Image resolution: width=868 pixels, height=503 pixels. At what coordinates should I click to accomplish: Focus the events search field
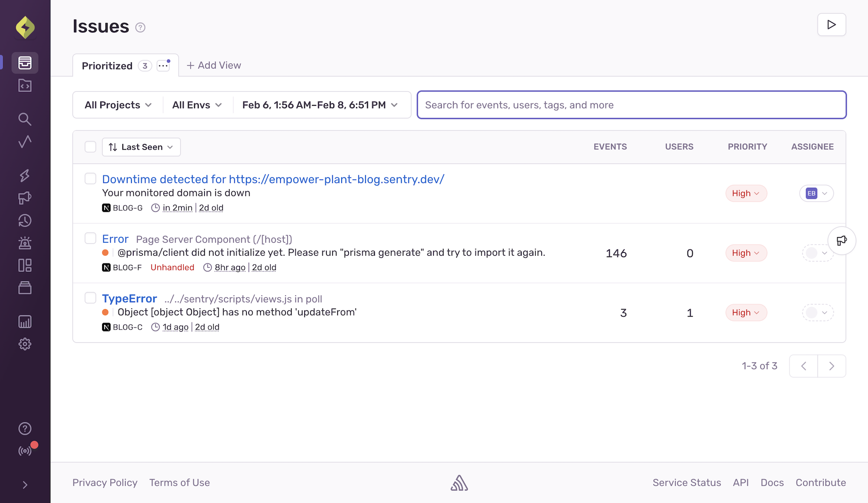(x=631, y=105)
